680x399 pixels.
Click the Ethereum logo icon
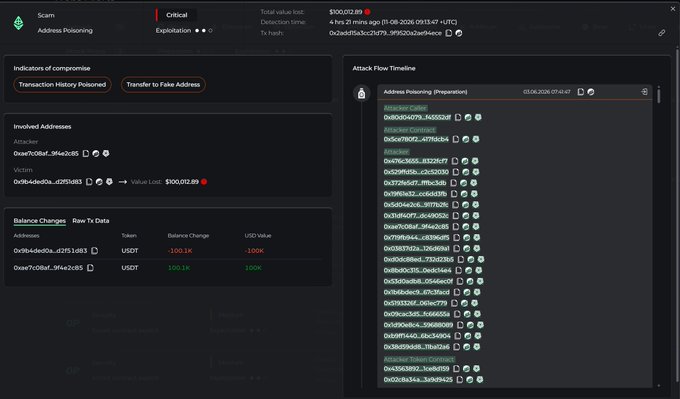coord(19,23)
